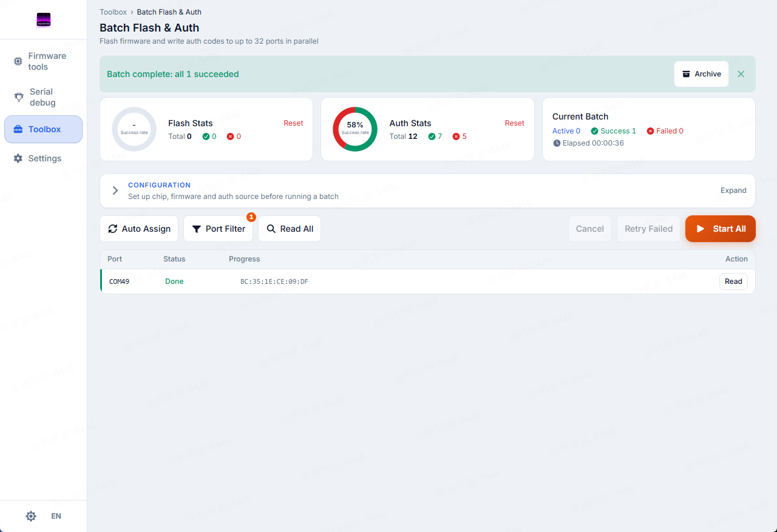Screen dimensions: 777x532
Task: Expand the Configuration chevron
Action: click(x=115, y=190)
